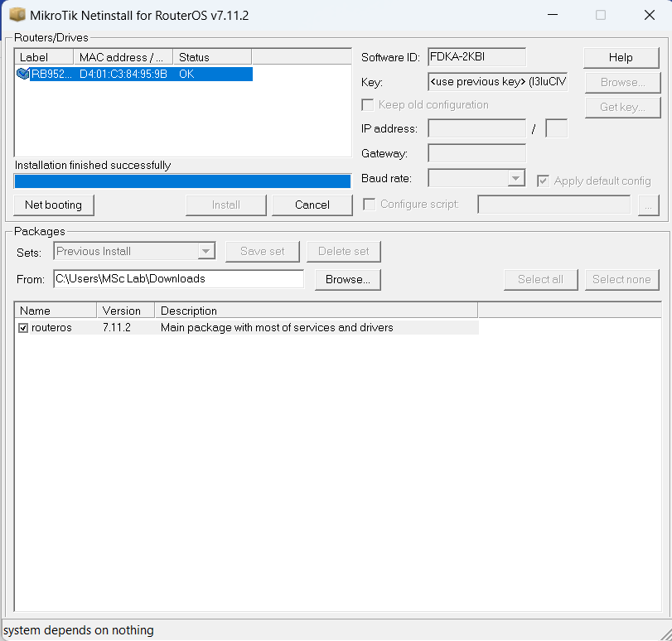Screen dimensions: 672x641
Task: Click the Key input field
Action: (x=497, y=82)
